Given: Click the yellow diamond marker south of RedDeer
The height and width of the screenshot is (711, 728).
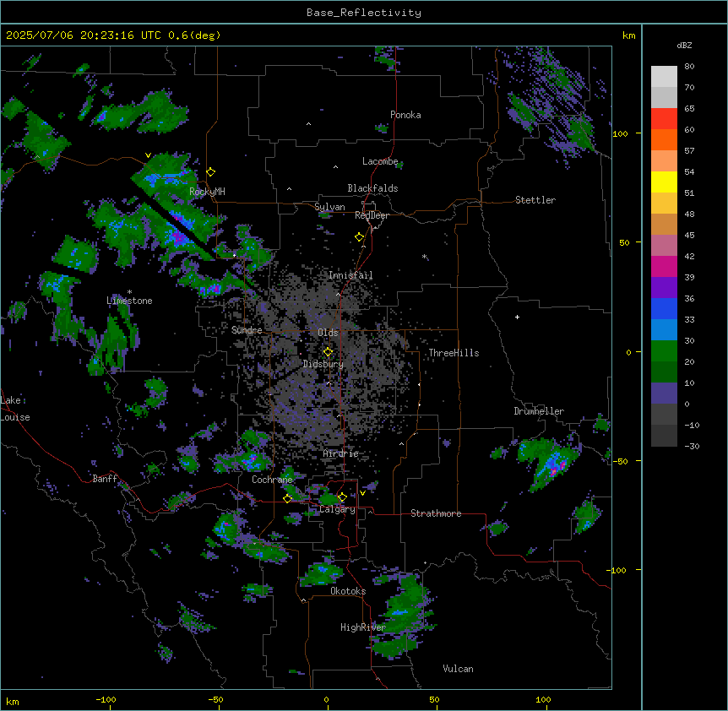Looking at the screenshot, I should pos(359,237).
